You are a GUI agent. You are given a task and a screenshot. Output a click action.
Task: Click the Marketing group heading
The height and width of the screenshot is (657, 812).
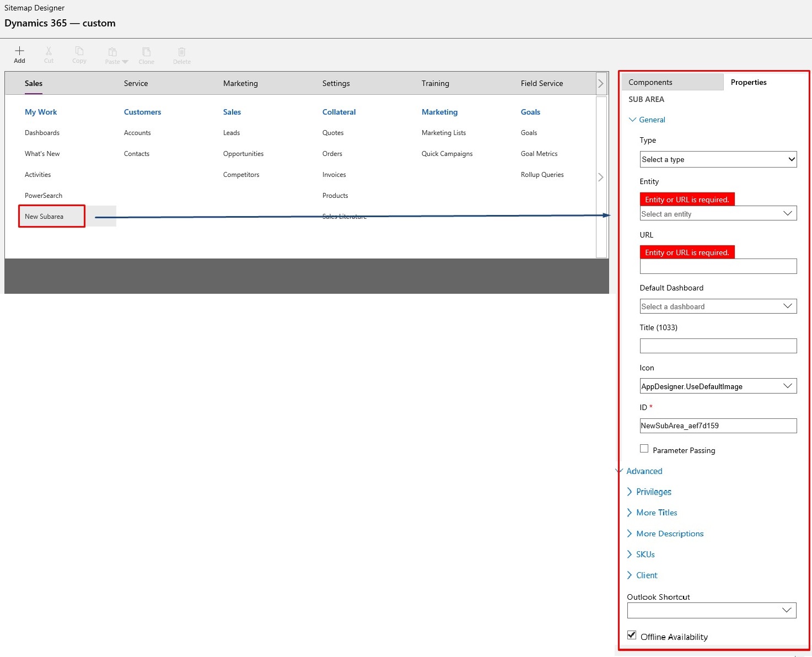click(x=439, y=112)
